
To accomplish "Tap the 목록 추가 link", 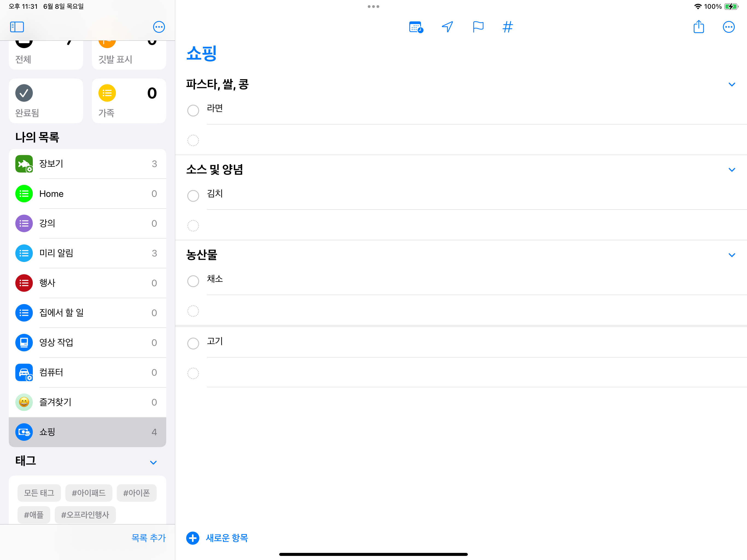I will click(148, 538).
